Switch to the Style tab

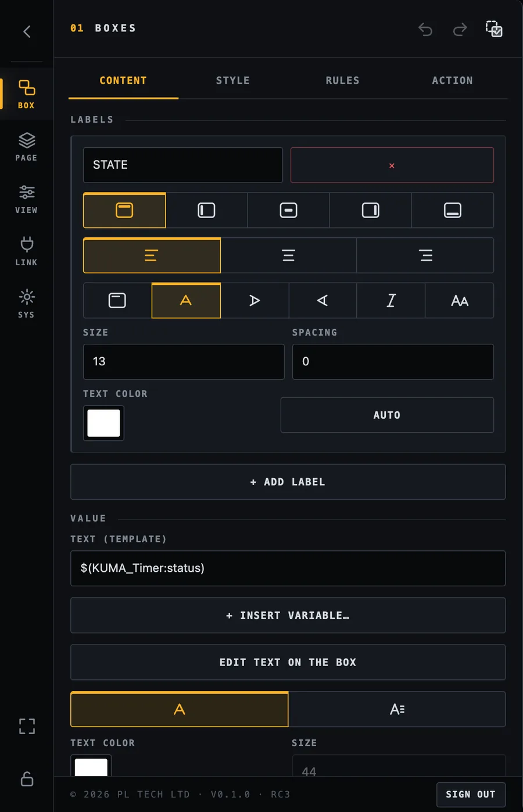click(x=233, y=80)
